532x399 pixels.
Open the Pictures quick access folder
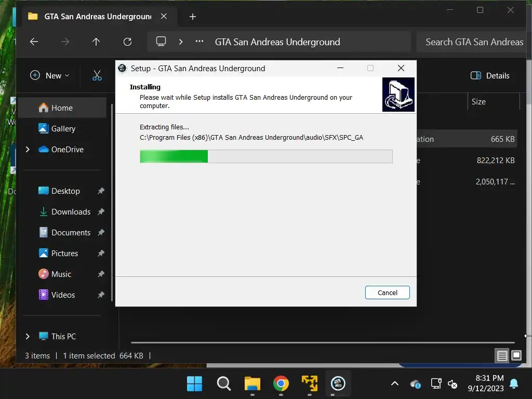tap(64, 253)
